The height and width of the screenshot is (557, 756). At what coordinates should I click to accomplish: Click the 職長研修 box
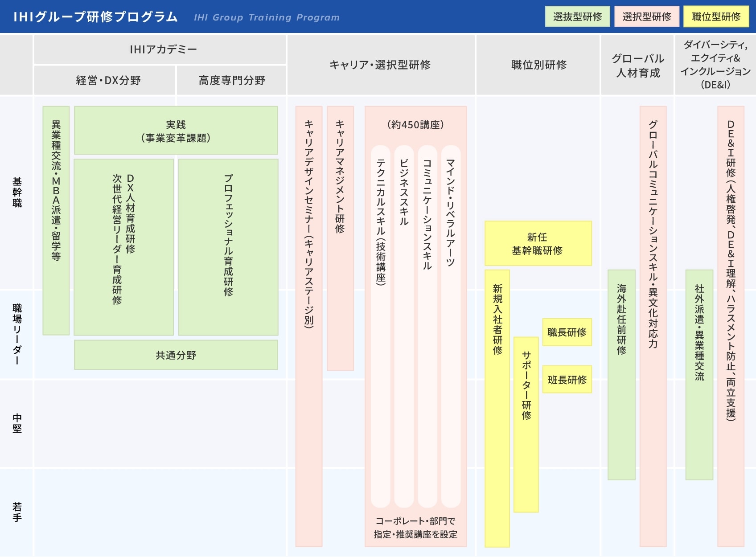[x=567, y=332]
